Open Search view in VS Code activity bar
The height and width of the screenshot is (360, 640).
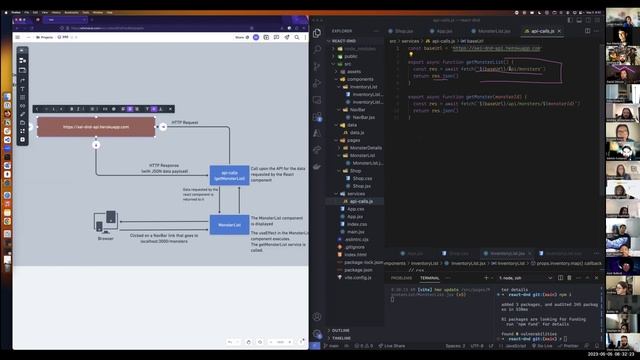(317, 49)
